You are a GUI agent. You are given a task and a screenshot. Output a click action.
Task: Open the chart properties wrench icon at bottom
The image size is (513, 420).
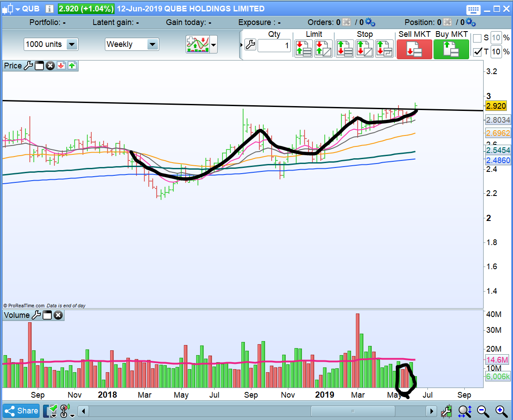tap(446, 411)
